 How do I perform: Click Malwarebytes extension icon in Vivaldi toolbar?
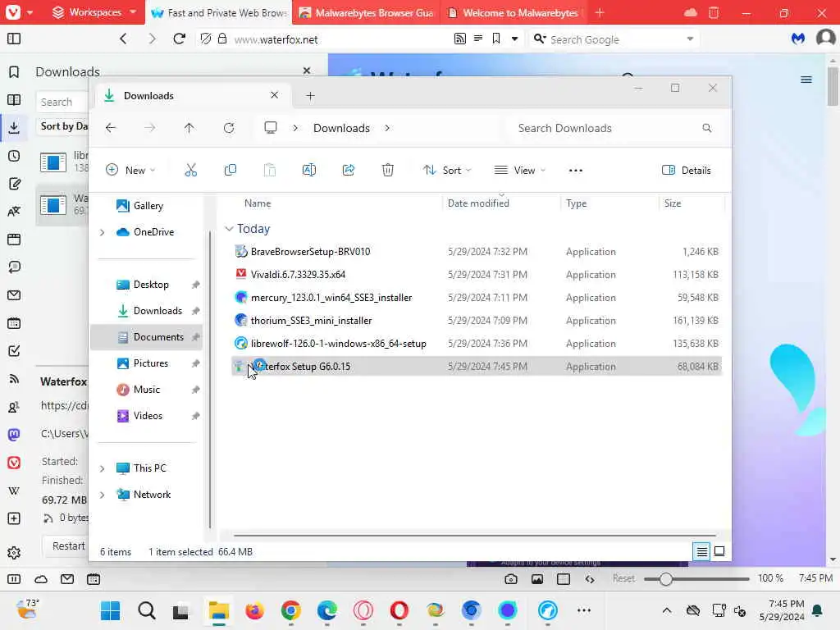tap(798, 39)
